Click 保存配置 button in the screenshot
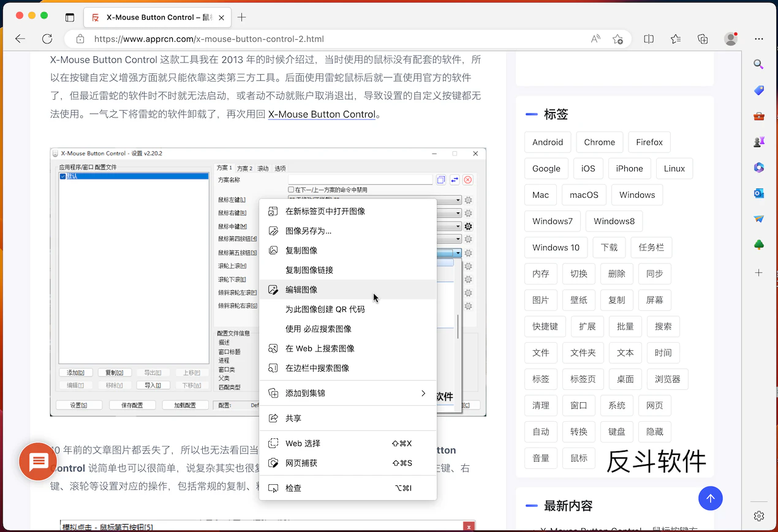Image resolution: width=778 pixels, height=532 pixels. click(x=132, y=405)
